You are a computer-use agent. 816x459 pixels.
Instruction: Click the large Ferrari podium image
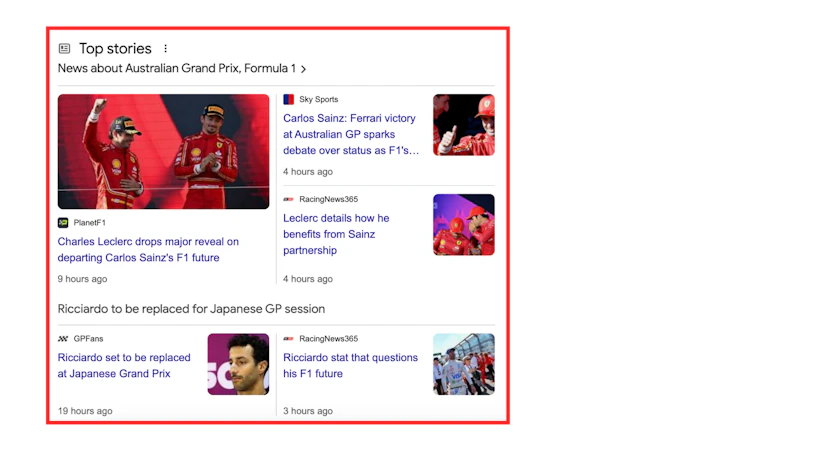click(163, 151)
